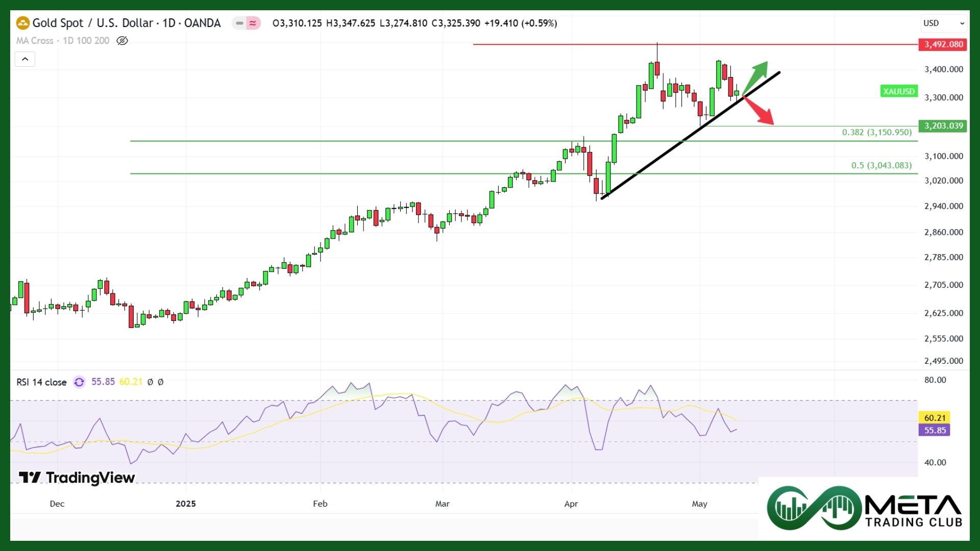Image resolution: width=980 pixels, height=551 pixels.
Task: Click the TradingView logo
Action: coord(77,478)
